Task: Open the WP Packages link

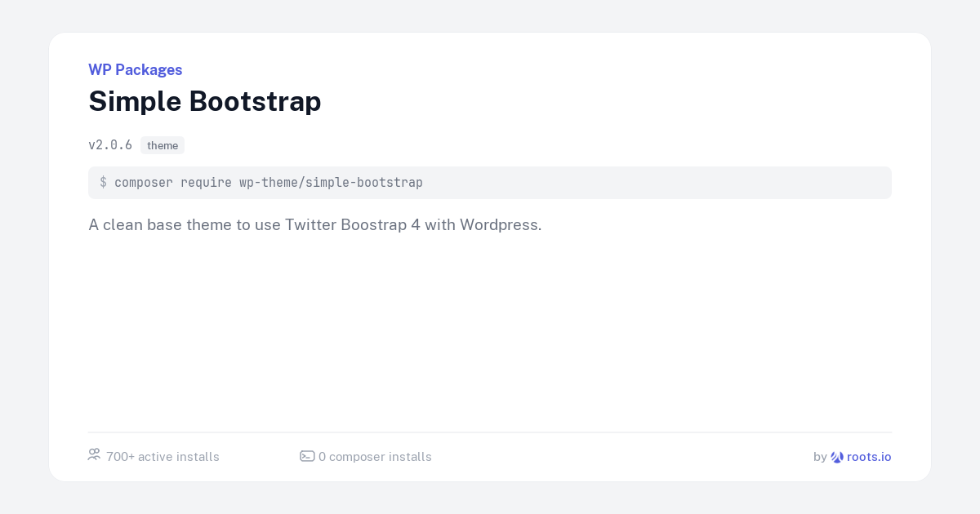Action: click(x=136, y=70)
